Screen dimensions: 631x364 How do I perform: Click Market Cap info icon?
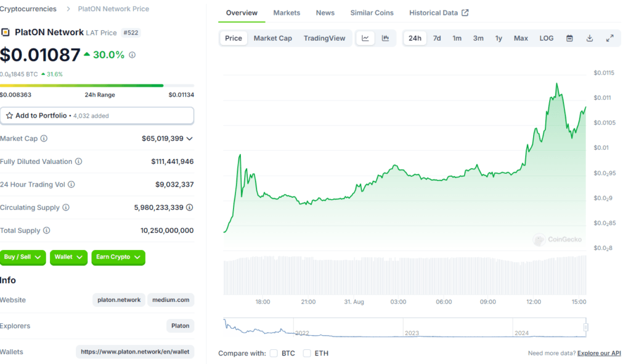pos(44,139)
